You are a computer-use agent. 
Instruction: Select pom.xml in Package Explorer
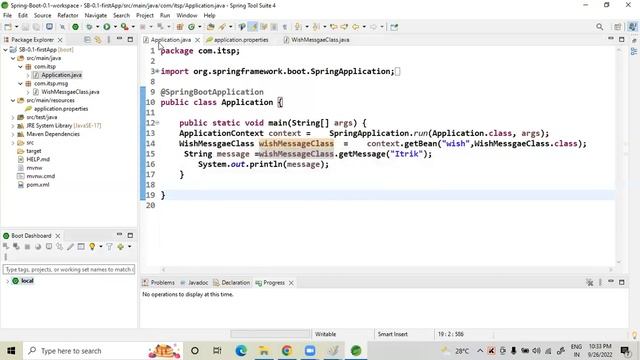34,185
